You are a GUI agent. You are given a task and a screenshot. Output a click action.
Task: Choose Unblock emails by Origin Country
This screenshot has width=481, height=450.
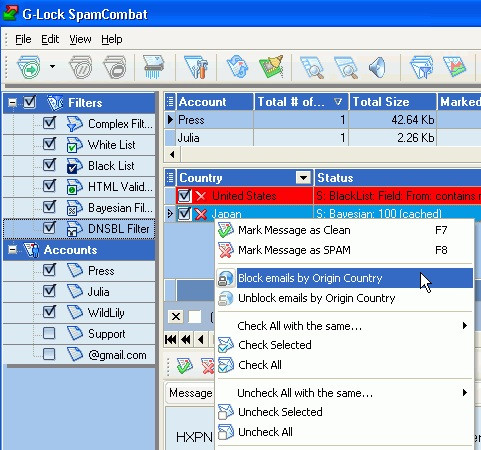coord(345,298)
